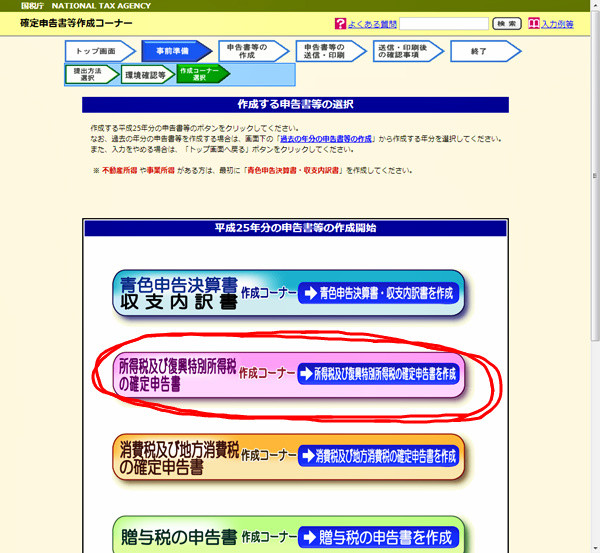
Task: Go to the トップ画面 step
Action: [x=100, y=51]
